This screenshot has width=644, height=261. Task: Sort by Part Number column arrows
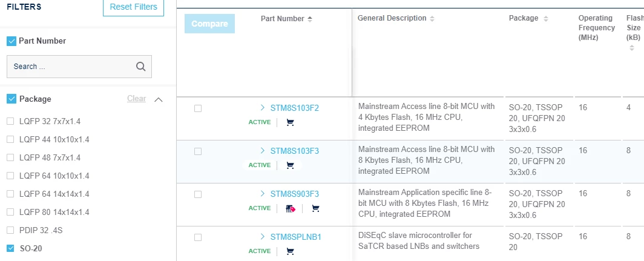point(310,19)
